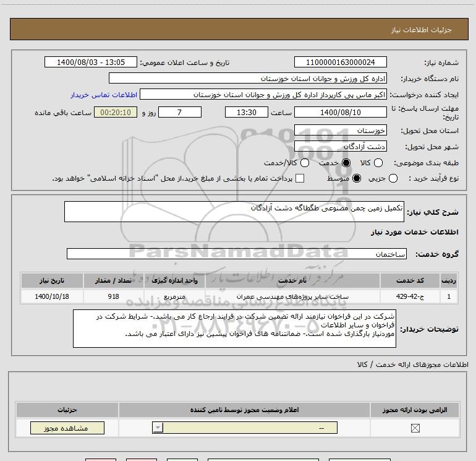The width and height of the screenshot is (476, 461).
Task: Click the need date cell 1400/10/18
Action: click(x=52, y=296)
